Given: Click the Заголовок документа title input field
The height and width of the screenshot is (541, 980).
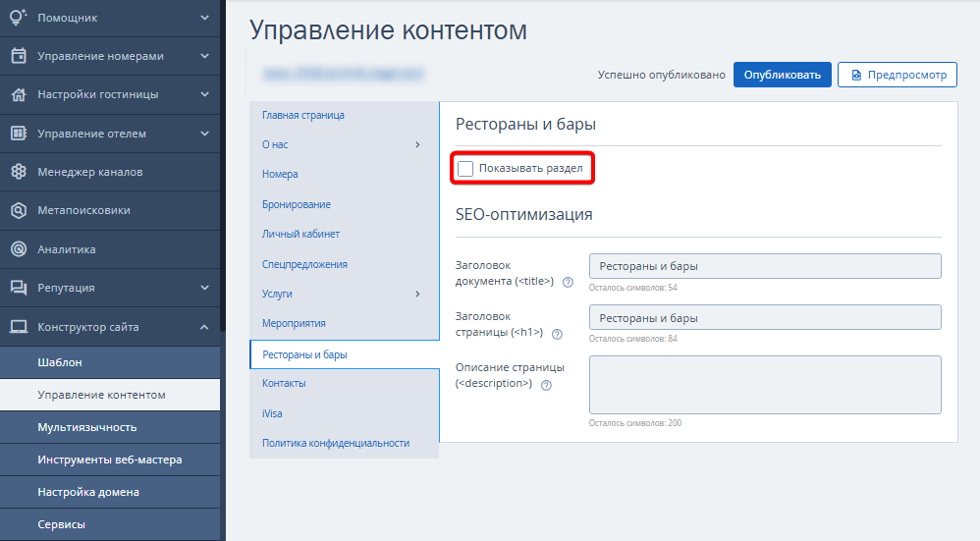Looking at the screenshot, I should click(765, 265).
